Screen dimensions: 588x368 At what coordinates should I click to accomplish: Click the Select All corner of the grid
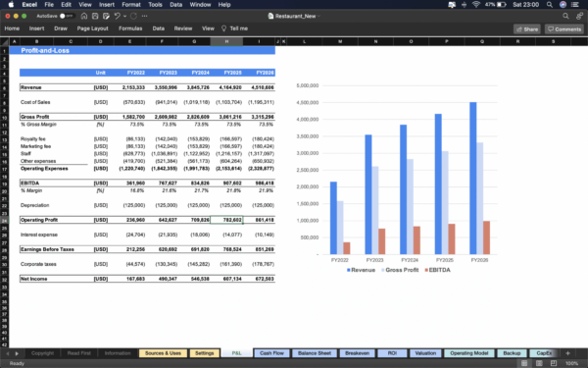click(5, 41)
